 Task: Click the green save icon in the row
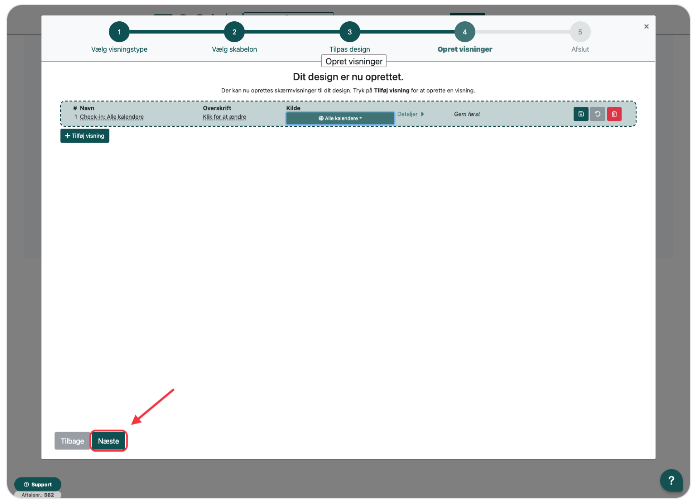click(580, 114)
